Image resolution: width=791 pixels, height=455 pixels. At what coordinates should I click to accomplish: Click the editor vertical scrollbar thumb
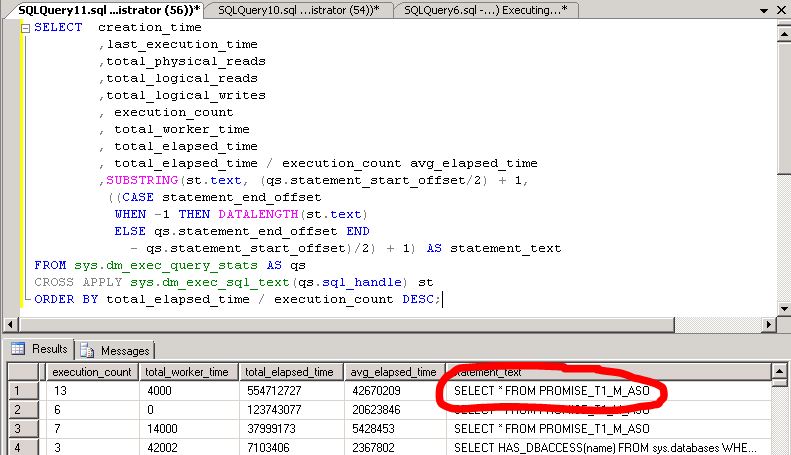(x=783, y=108)
